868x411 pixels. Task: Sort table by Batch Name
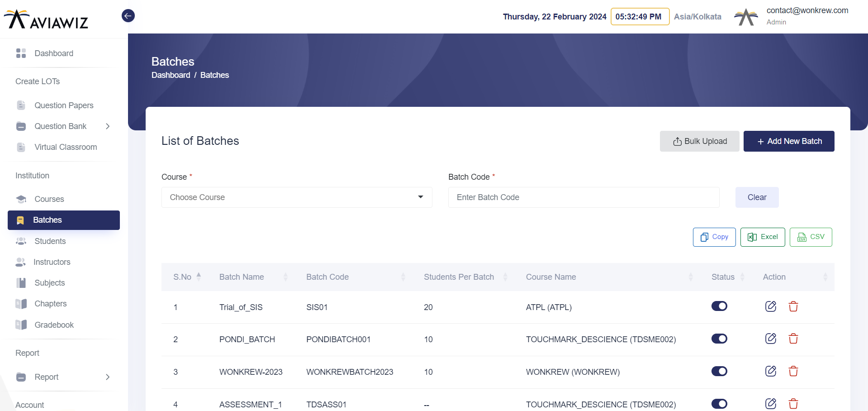pos(253,277)
